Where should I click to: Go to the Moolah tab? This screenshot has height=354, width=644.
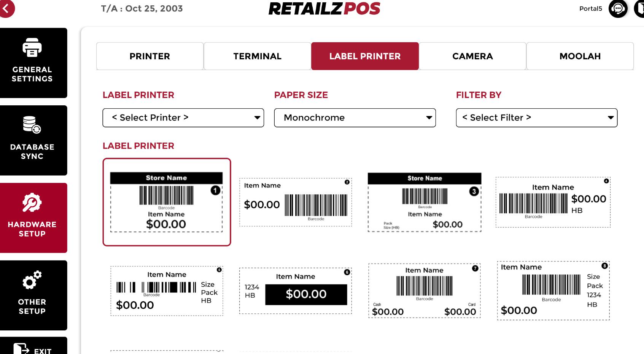click(580, 56)
